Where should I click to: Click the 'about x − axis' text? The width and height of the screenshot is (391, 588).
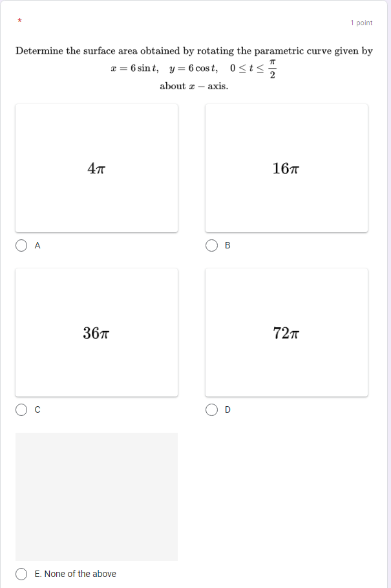[x=195, y=86]
